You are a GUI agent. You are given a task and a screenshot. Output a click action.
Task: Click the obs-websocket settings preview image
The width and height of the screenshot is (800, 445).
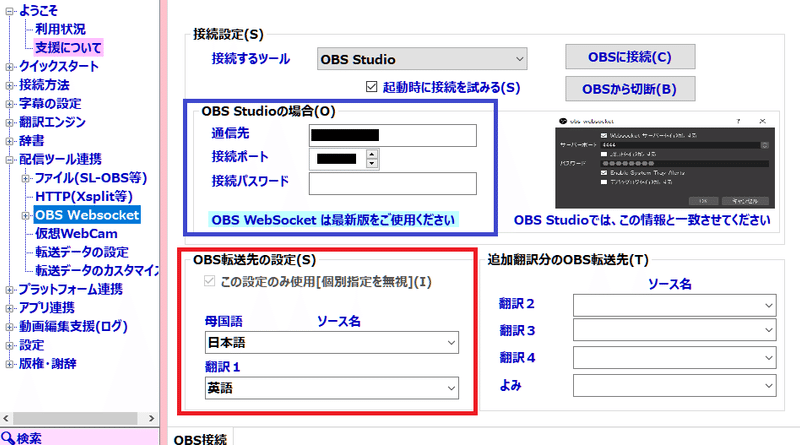coord(665,163)
